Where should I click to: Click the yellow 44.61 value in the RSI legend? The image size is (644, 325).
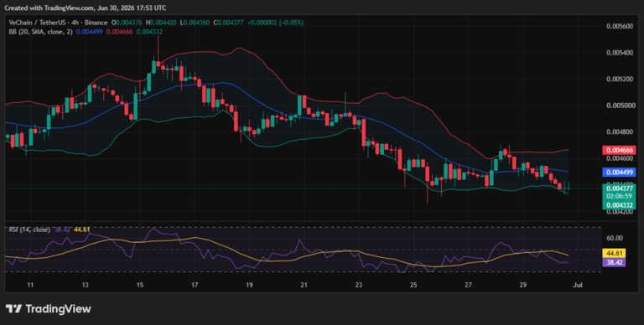tap(81, 230)
